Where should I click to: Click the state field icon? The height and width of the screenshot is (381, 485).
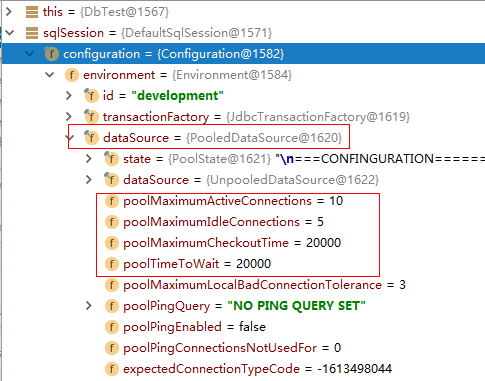click(x=111, y=159)
